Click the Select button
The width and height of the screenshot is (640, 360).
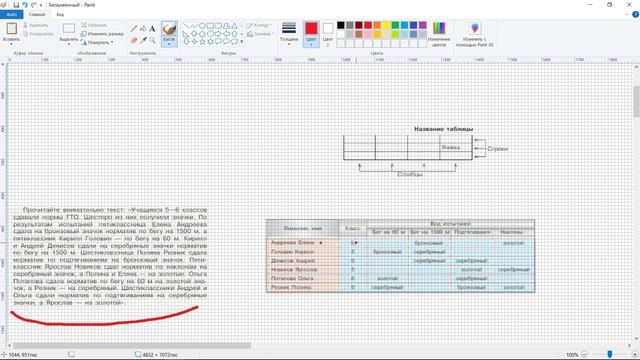click(x=69, y=34)
